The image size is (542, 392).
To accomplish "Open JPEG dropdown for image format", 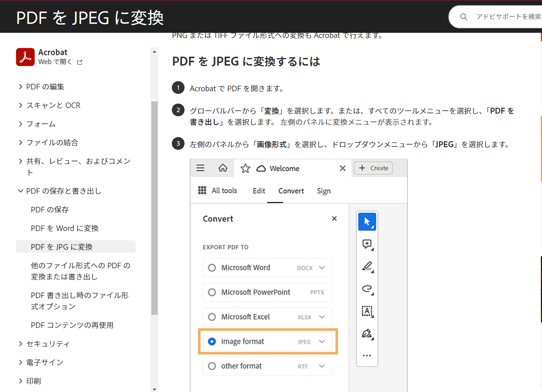I will [322, 342].
